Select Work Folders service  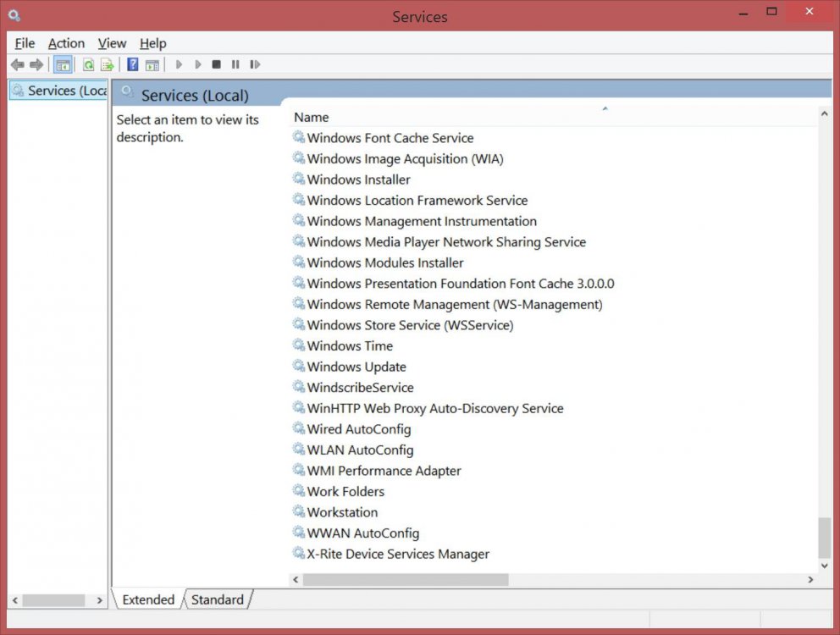click(x=339, y=491)
